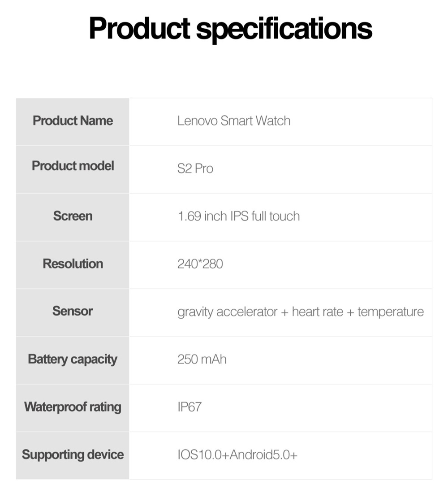Click the gravity accelerator sensor text
Viewport: 448px width, 498px height.
[x=227, y=312]
